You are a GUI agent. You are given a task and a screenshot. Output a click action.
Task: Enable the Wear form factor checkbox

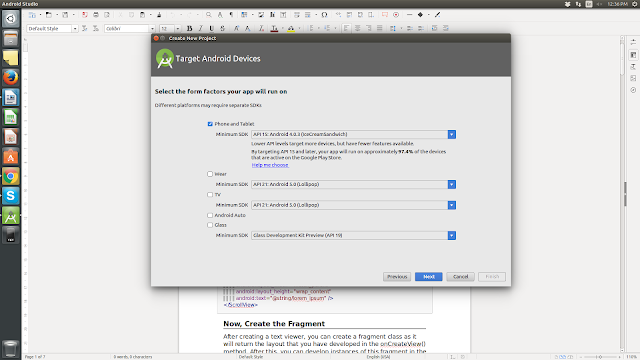(x=210, y=174)
